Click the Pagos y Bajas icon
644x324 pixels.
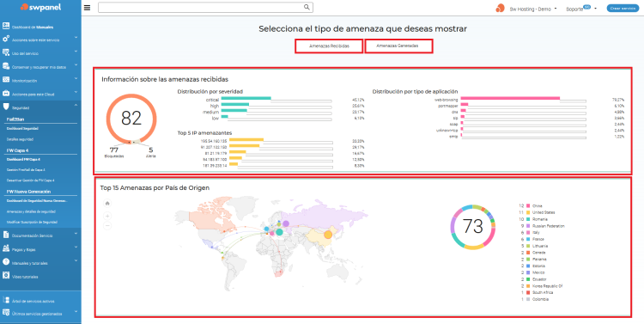pos(6,248)
